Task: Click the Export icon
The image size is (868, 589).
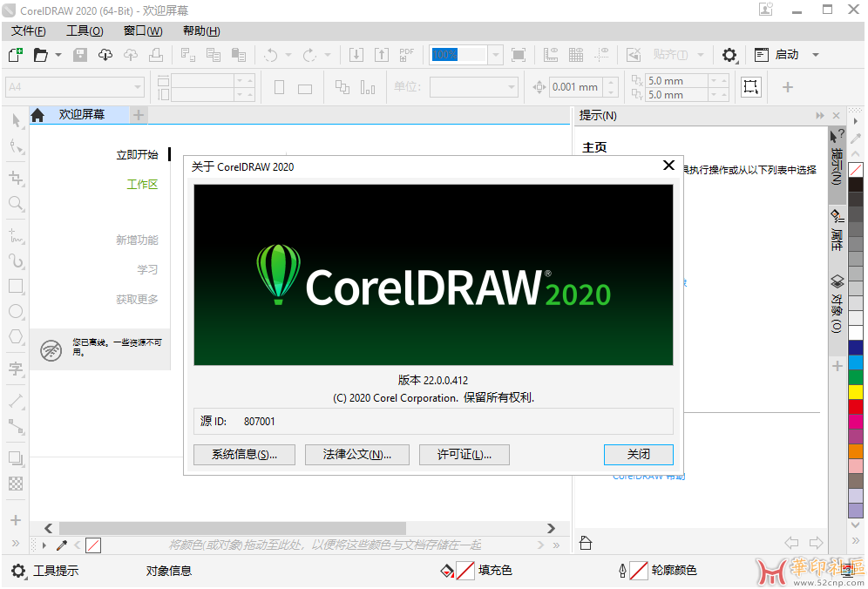Action: click(382, 54)
